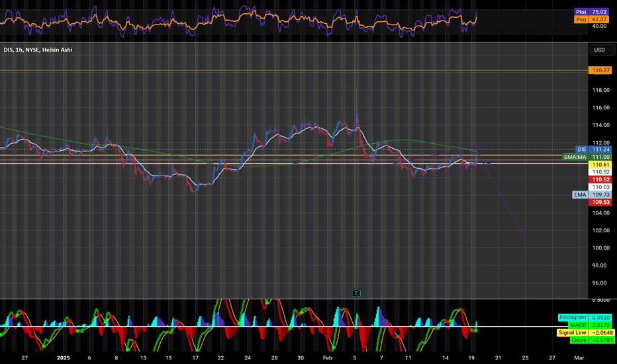
Task: Open the USD currency selector
Action: [x=602, y=50]
